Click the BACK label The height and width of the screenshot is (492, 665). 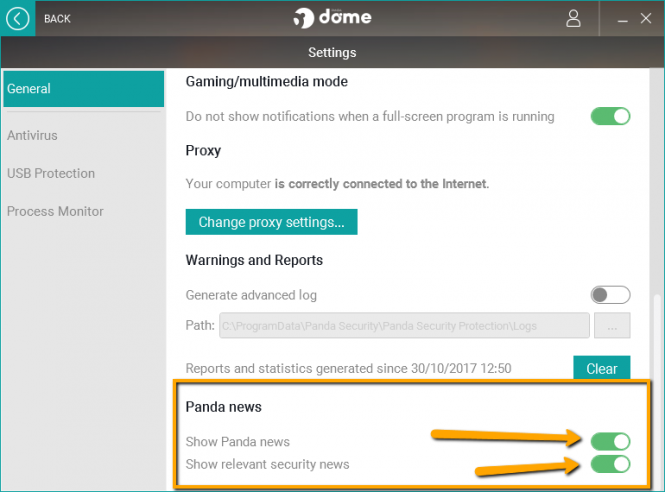[57, 19]
